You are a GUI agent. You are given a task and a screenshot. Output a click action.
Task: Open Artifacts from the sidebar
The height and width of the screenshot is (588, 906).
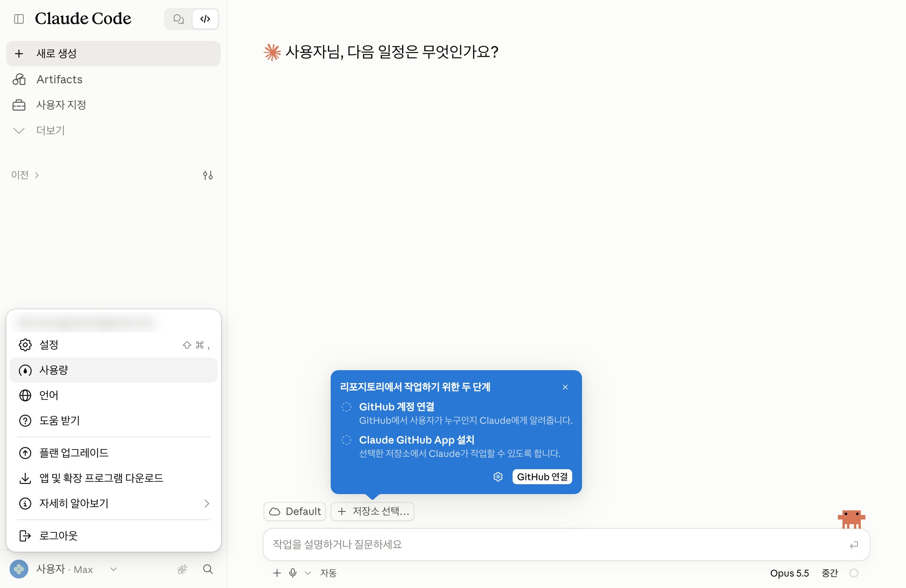point(113,79)
